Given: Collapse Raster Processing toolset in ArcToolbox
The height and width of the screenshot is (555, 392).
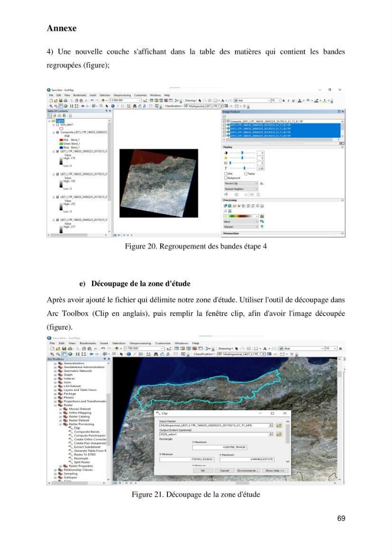Looking at the screenshot, I should [60, 425].
